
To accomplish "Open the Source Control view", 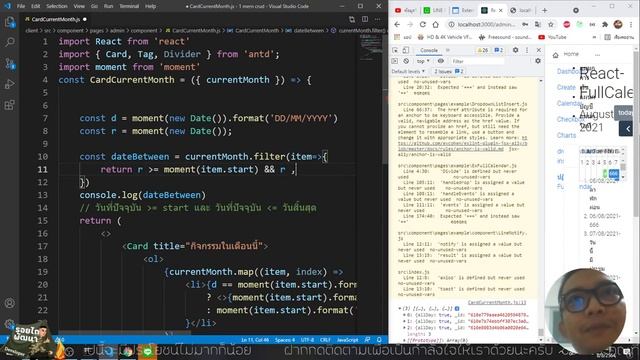I will click(x=9, y=64).
